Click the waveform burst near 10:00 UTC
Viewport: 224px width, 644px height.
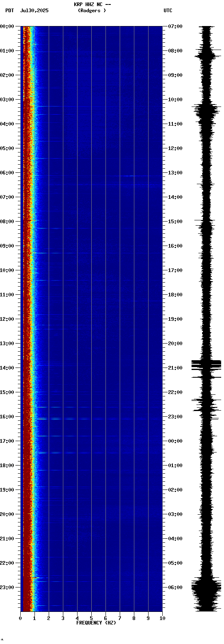(207, 110)
